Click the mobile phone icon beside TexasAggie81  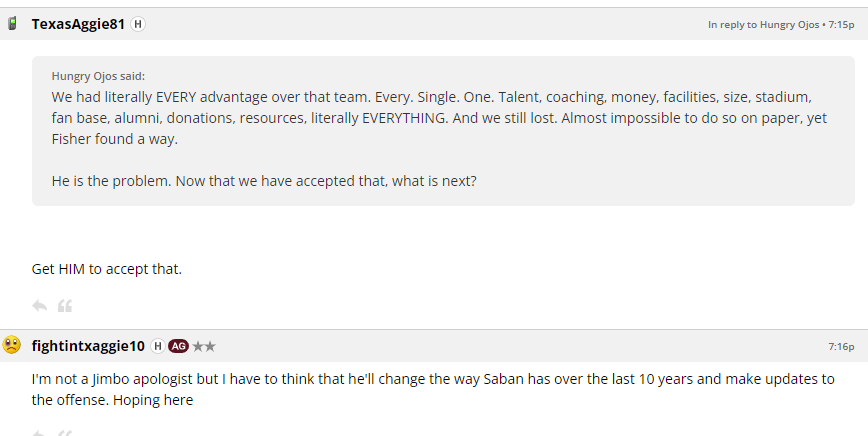[12, 24]
